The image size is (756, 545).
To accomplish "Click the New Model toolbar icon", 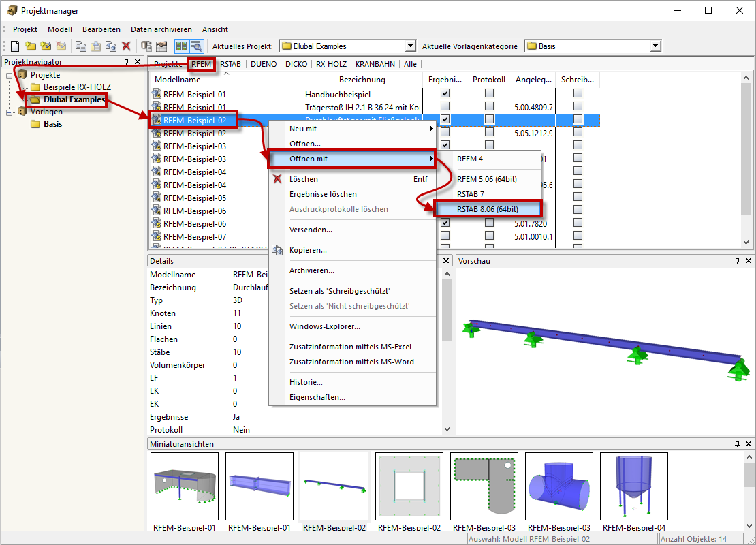I will click(x=15, y=46).
